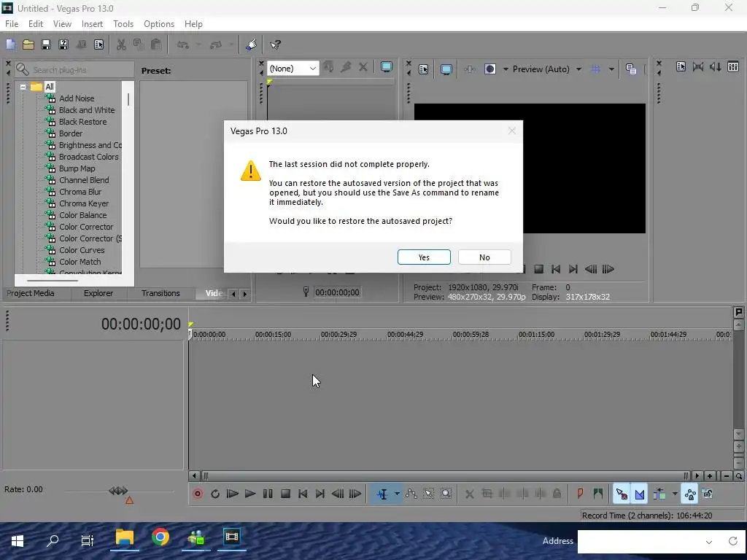This screenshot has height=560, width=747.
Task: Toggle Loop Playback in timeline transport
Action: click(215, 494)
